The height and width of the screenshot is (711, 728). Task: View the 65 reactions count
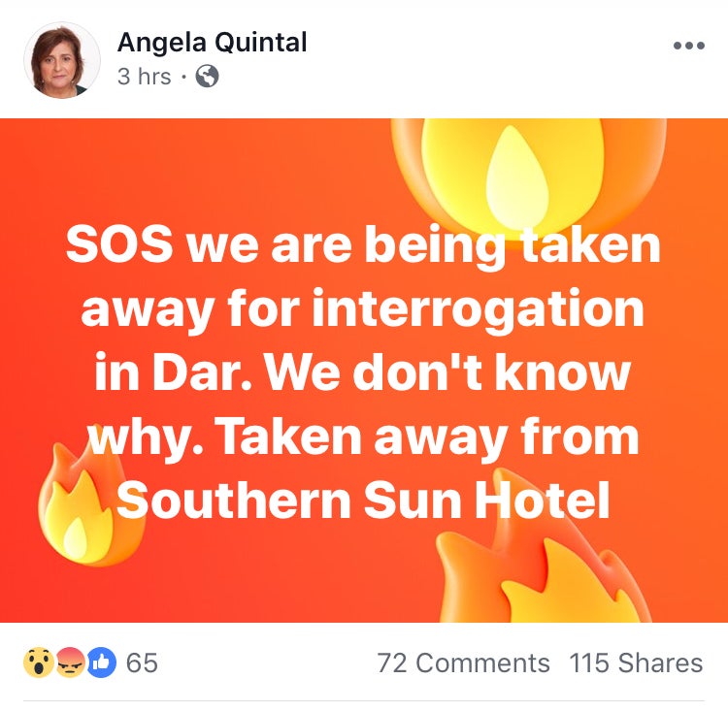142,663
